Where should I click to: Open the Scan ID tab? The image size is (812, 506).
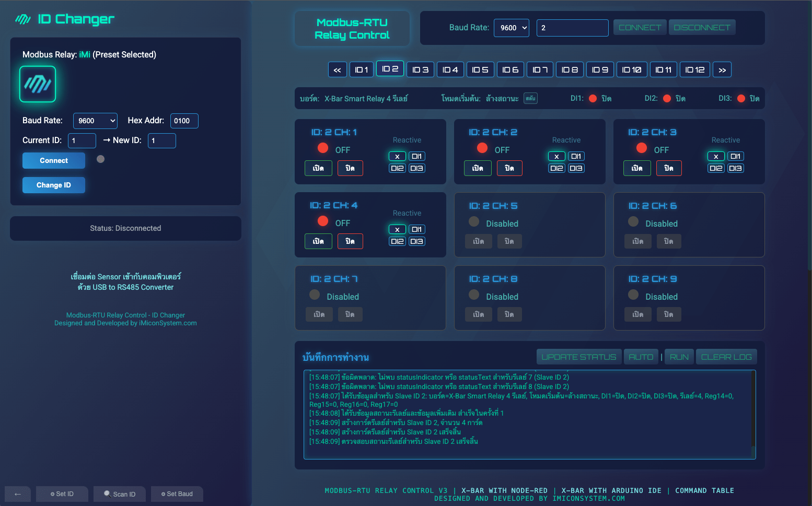tap(120, 494)
